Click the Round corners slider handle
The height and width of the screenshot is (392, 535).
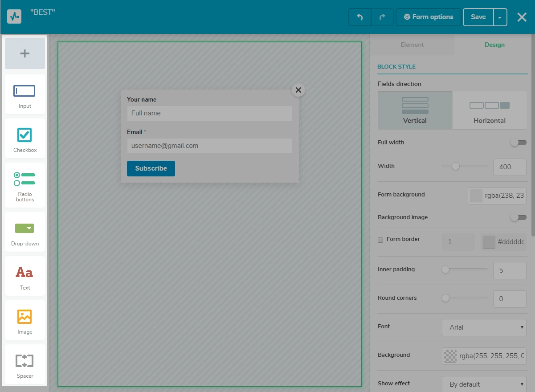(445, 298)
